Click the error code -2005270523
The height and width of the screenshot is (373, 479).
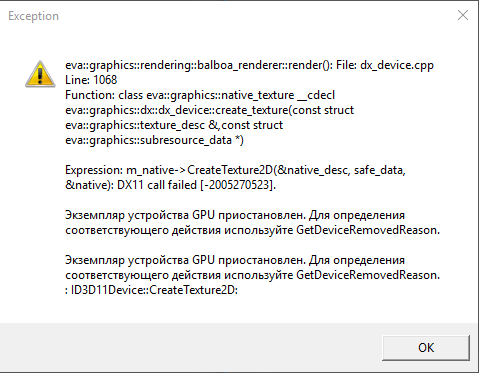point(238,185)
